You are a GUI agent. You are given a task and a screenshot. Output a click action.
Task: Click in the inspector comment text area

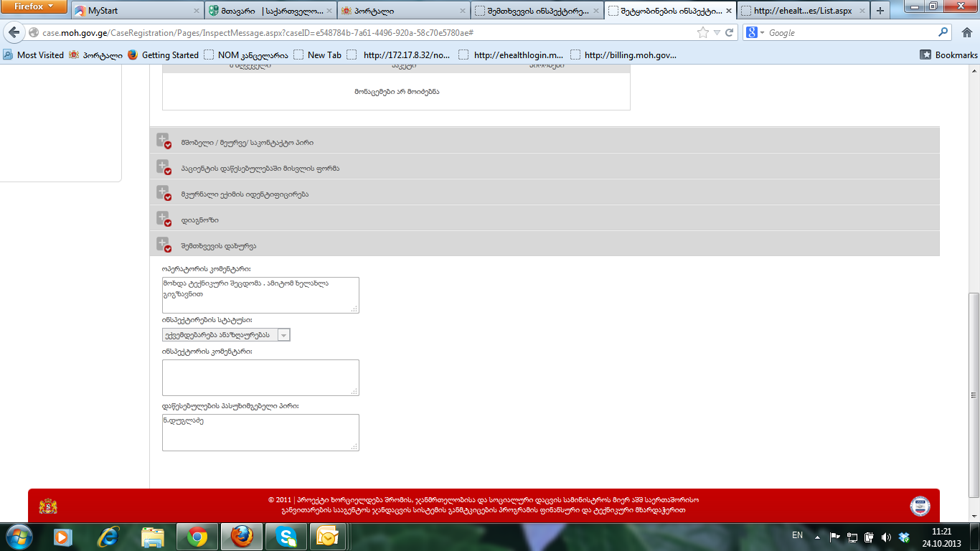(x=260, y=377)
